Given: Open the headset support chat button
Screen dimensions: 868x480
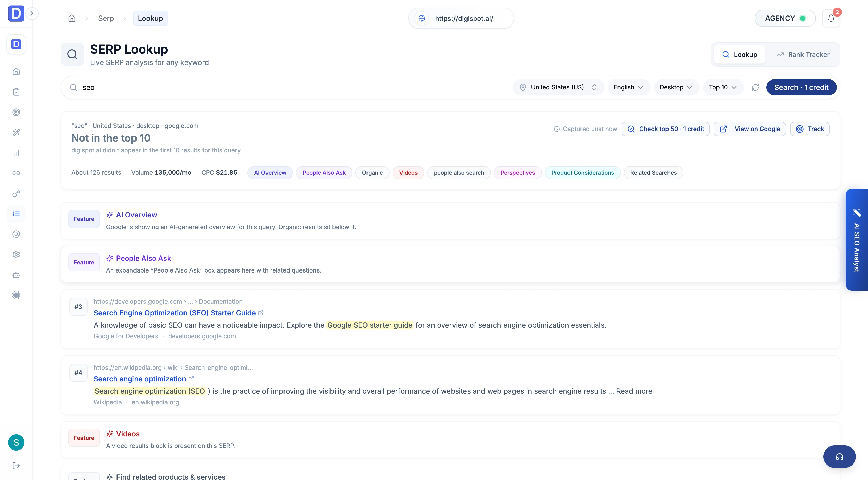Looking at the screenshot, I should click(x=839, y=457).
